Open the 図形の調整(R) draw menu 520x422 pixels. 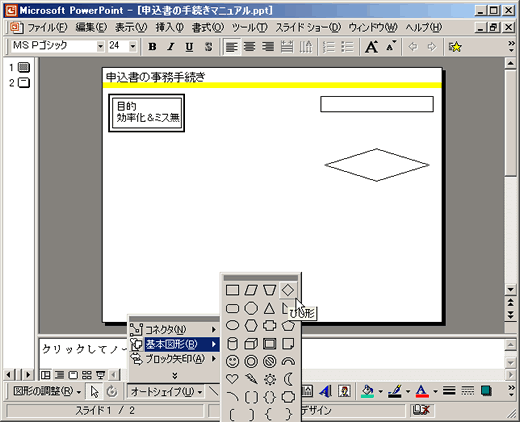tap(47, 391)
